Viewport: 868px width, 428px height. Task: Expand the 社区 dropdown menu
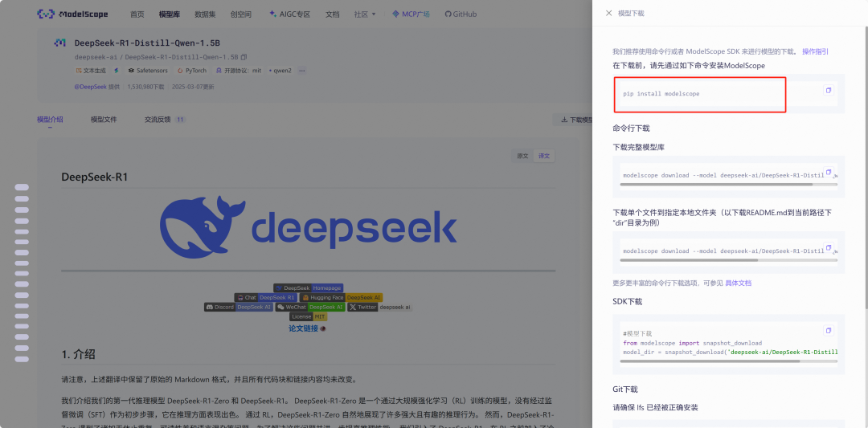point(365,14)
